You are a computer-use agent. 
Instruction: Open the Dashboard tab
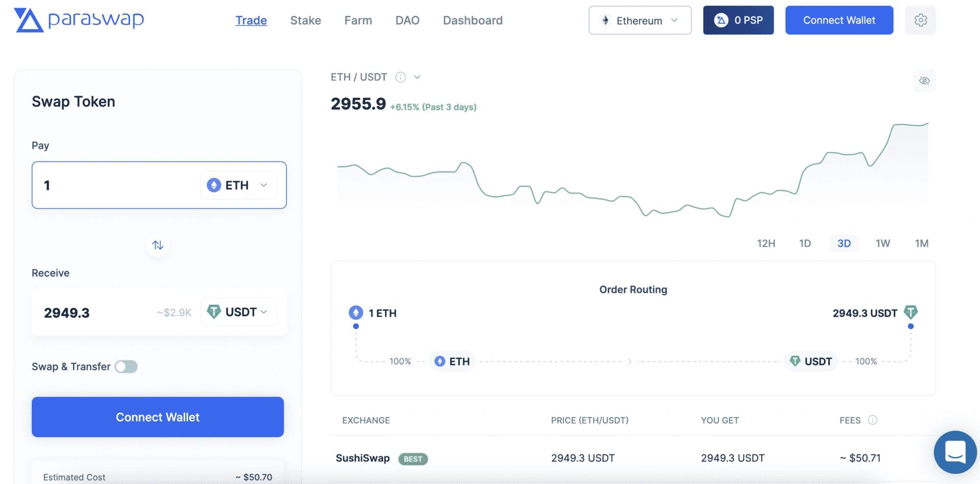(473, 20)
